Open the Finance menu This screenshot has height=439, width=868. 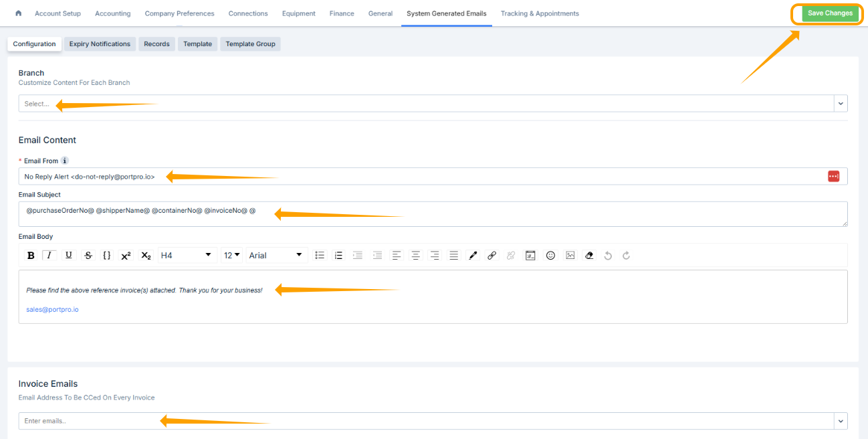pos(342,13)
